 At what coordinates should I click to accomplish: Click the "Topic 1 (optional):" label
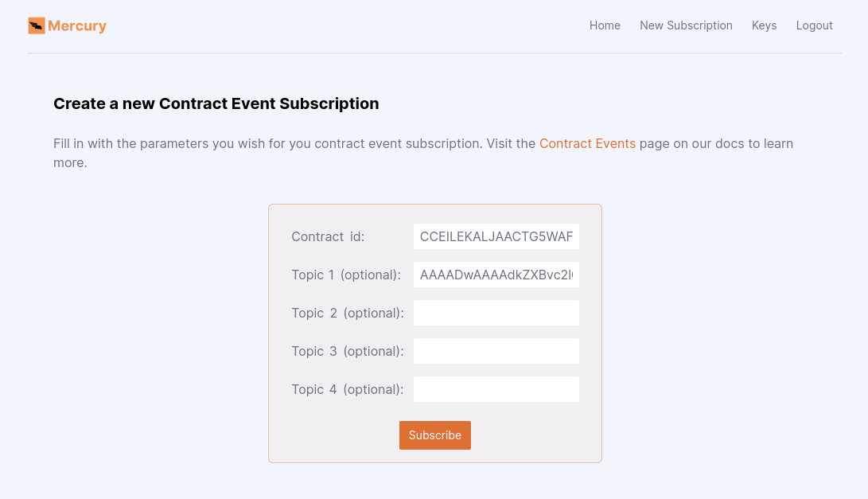click(346, 275)
